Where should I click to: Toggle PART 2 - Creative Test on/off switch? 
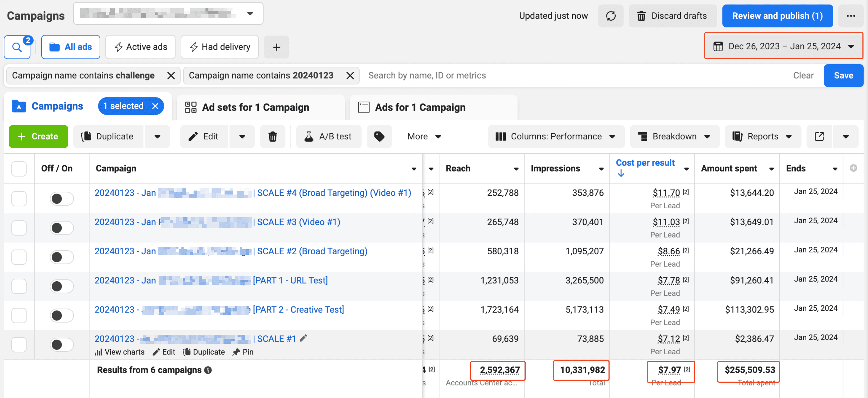[62, 315]
